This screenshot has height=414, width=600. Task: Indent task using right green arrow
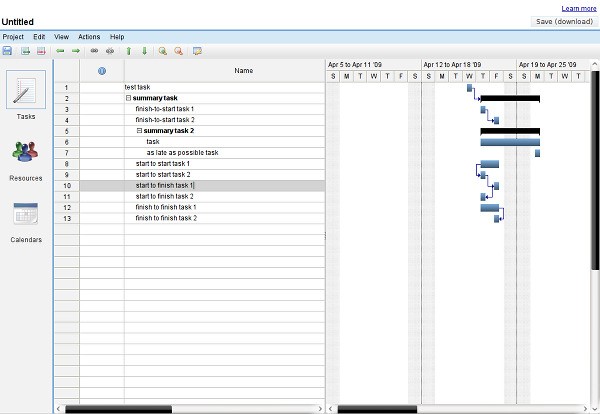76,50
